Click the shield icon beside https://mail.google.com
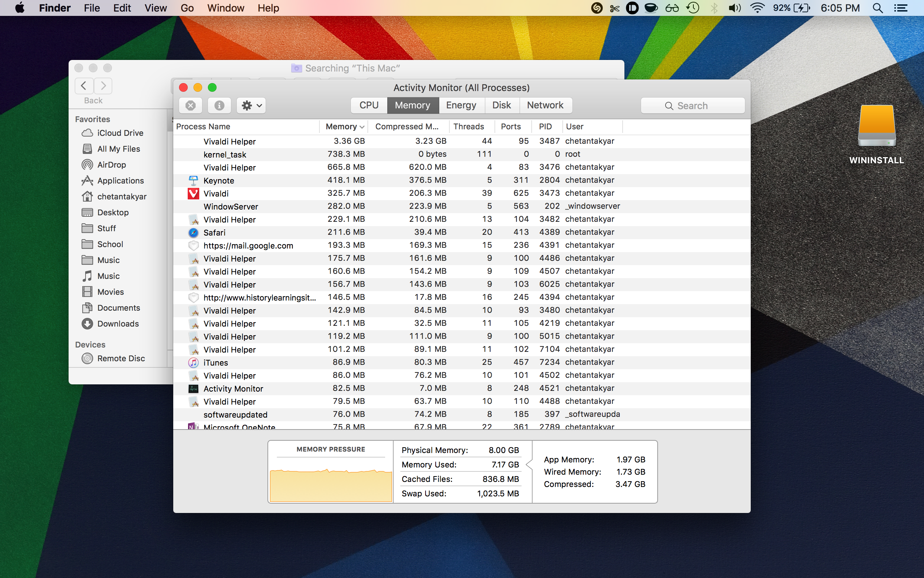 [193, 245]
